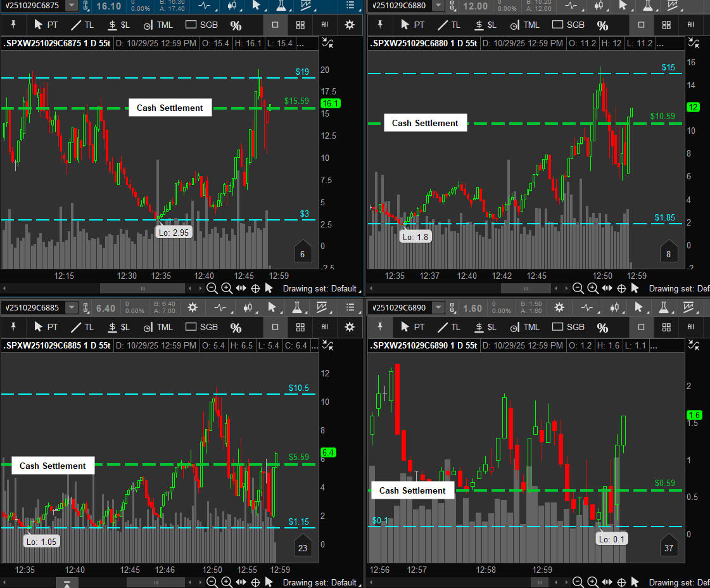The image size is (710, 588).
Task: Select the $L price level tool in bottom-left chart
Action: (x=119, y=328)
